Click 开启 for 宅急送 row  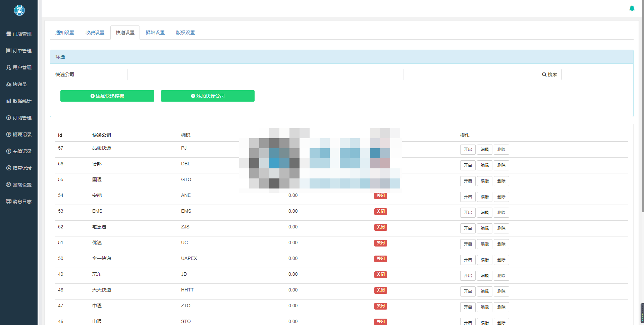coord(468,228)
